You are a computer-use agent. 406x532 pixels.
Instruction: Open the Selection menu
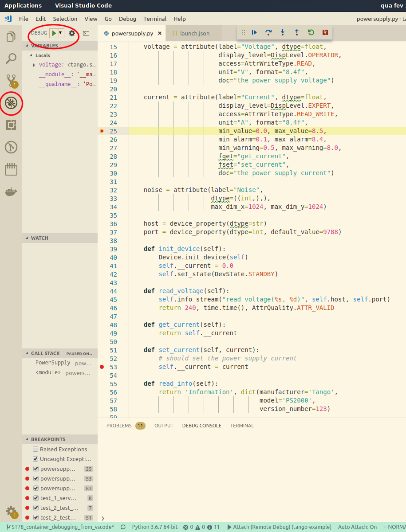coord(65,19)
